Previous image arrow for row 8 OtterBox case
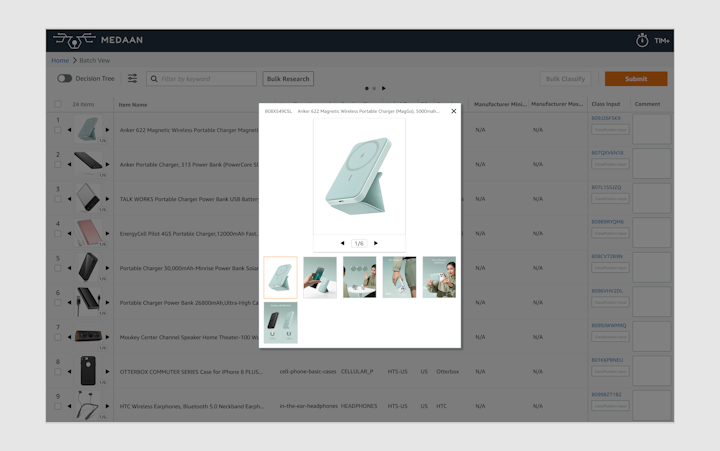Viewport: 720px width, 451px height. [x=69, y=372]
